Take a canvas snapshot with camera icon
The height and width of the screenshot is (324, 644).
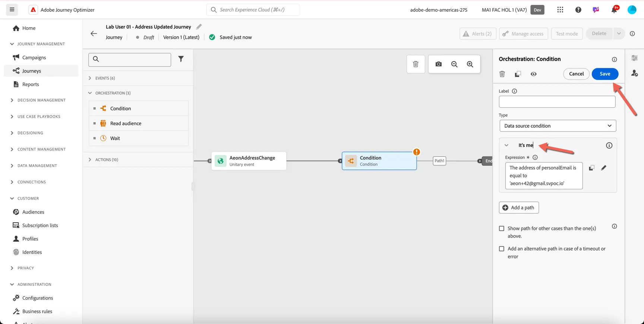[x=439, y=64]
